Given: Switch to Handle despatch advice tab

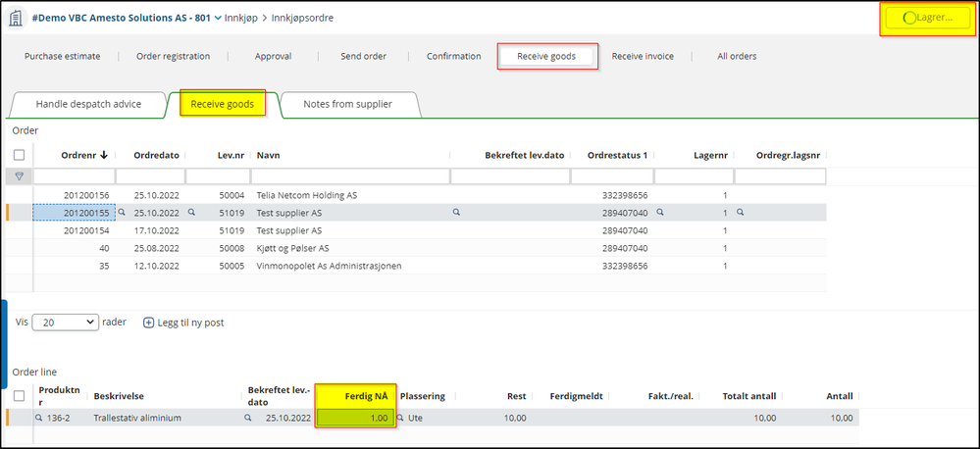Looking at the screenshot, I should [88, 104].
